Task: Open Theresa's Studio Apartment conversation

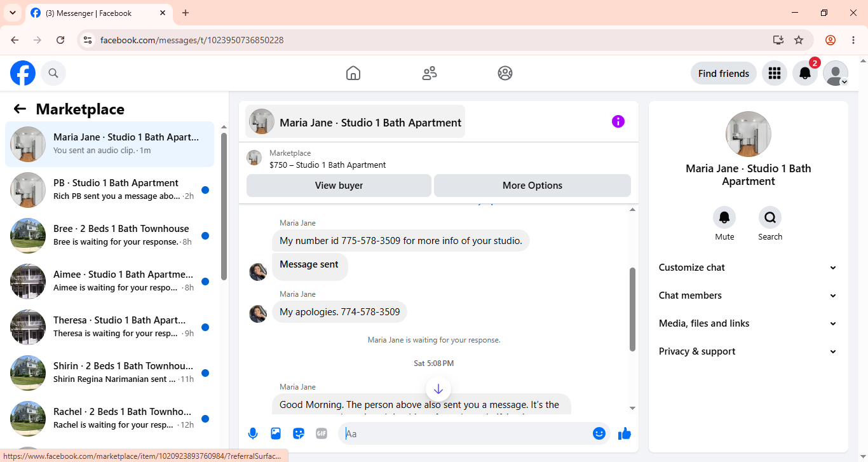Action: 109,327
